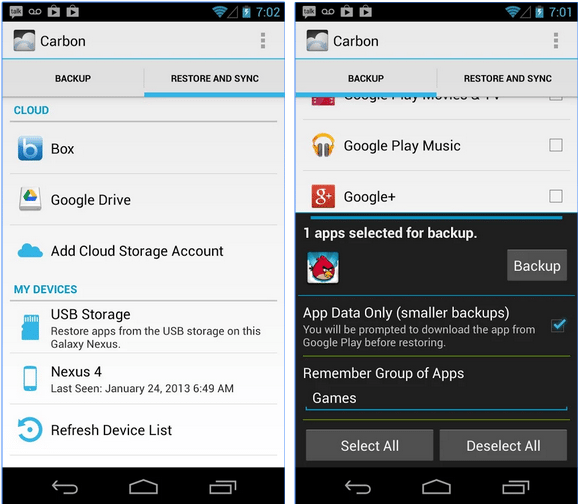Tap the Deselect All button
This screenshot has width=578, height=504.
[503, 445]
